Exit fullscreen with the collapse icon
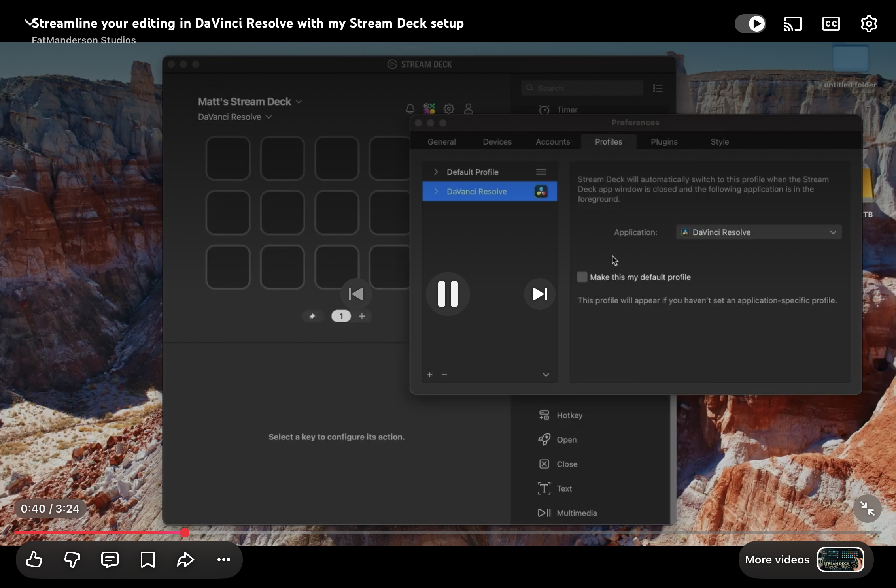 (x=867, y=509)
